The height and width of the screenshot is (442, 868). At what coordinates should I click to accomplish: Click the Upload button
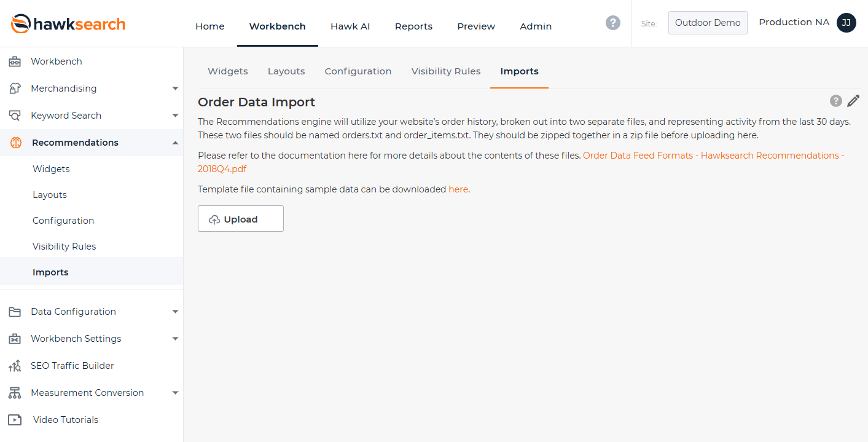click(241, 218)
